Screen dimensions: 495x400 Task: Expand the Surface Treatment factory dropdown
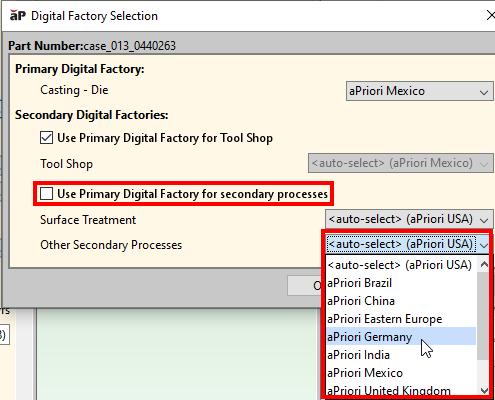(x=409, y=219)
